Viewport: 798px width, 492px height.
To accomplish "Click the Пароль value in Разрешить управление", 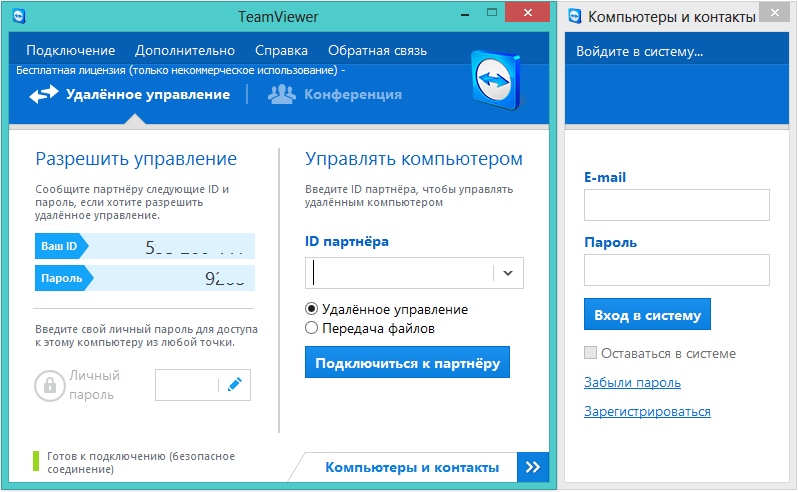I will (174, 278).
